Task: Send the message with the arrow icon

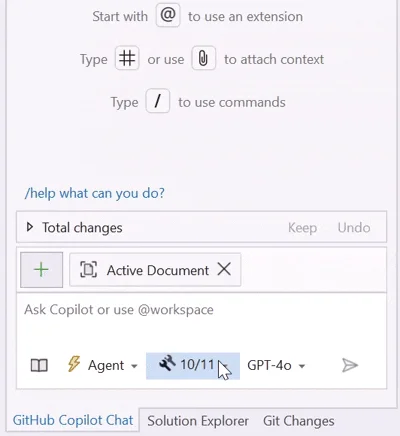Action: pyautogui.click(x=350, y=365)
